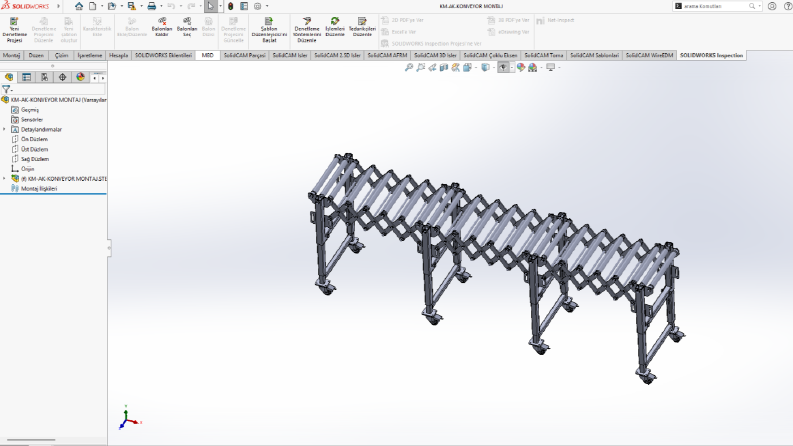The image size is (793, 446).
Task: Activate the Select cursor tool
Action: [x=210, y=6]
